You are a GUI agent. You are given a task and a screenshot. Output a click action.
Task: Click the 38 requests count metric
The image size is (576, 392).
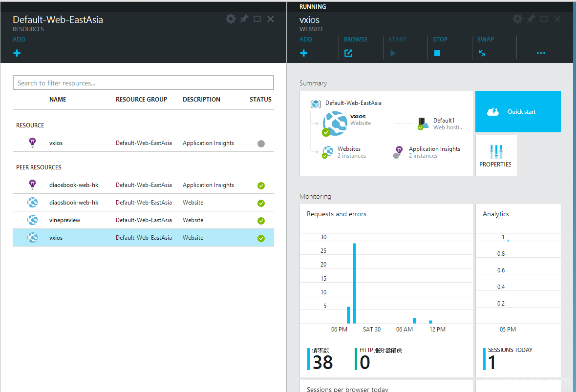(x=320, y=359)
